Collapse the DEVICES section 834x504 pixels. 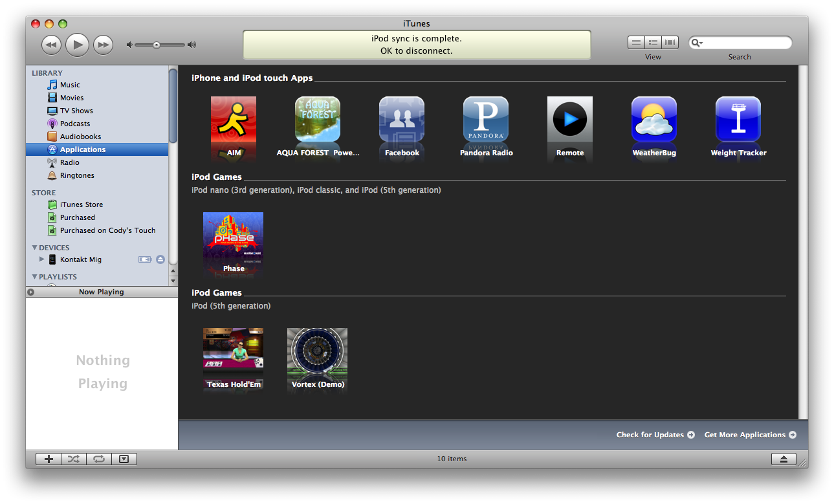35,248
